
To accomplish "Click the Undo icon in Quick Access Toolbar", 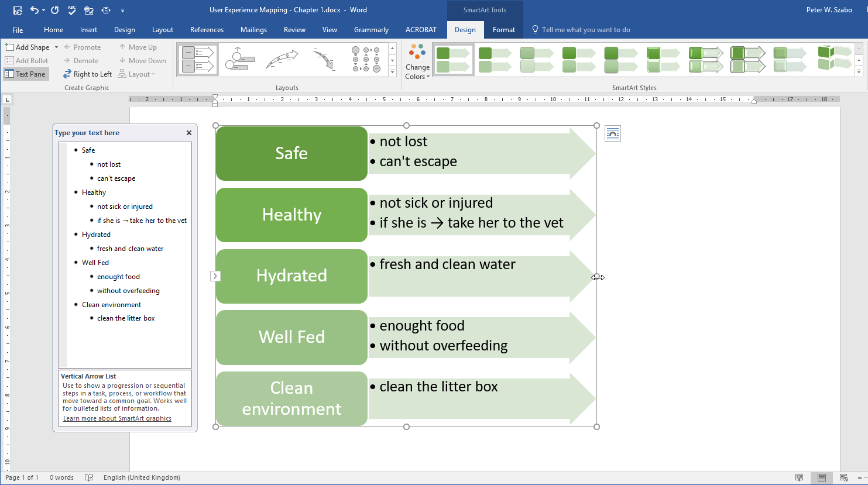I will 34,10.
